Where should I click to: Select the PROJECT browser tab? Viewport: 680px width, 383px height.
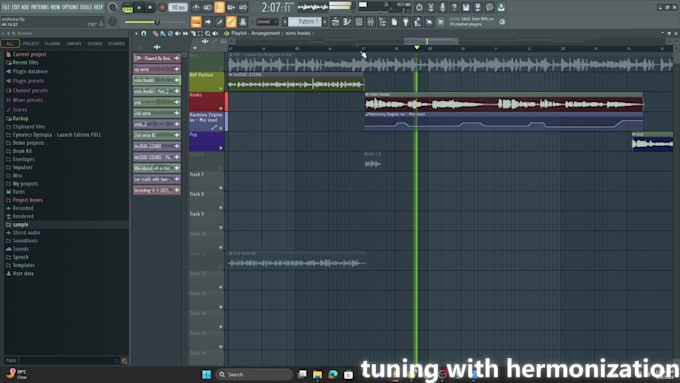point(31,44)
